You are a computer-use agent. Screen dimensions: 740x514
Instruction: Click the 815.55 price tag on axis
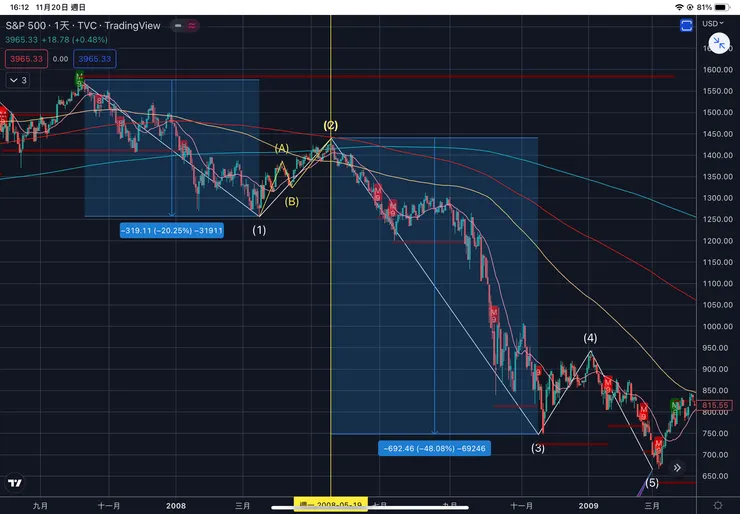[x=715, y=405]
